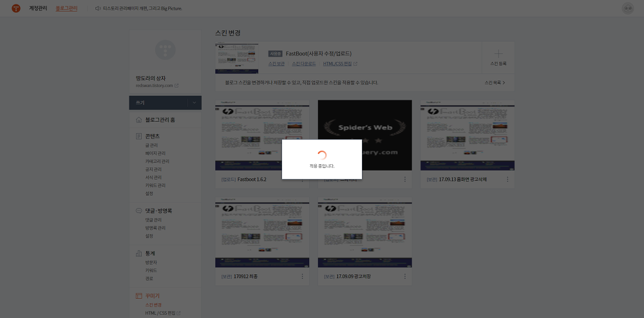Open more options for 17.09.13 홈화면 광고삭제
The image size is (644, 318).
pos(507,180)
